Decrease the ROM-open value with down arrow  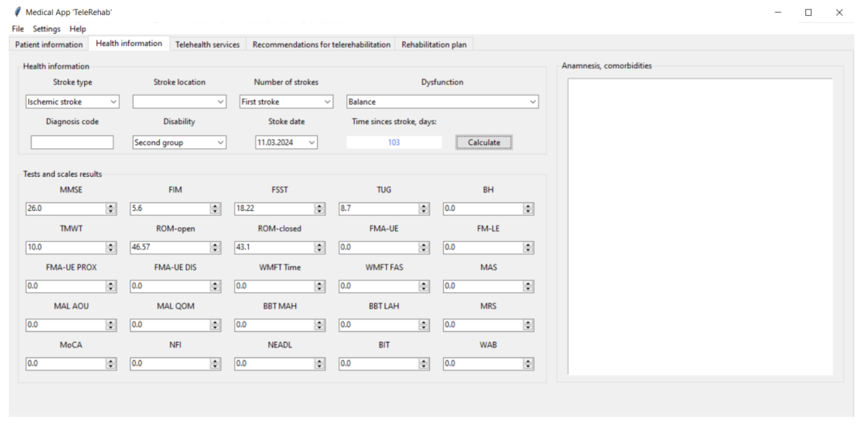(x=215, y=250)
